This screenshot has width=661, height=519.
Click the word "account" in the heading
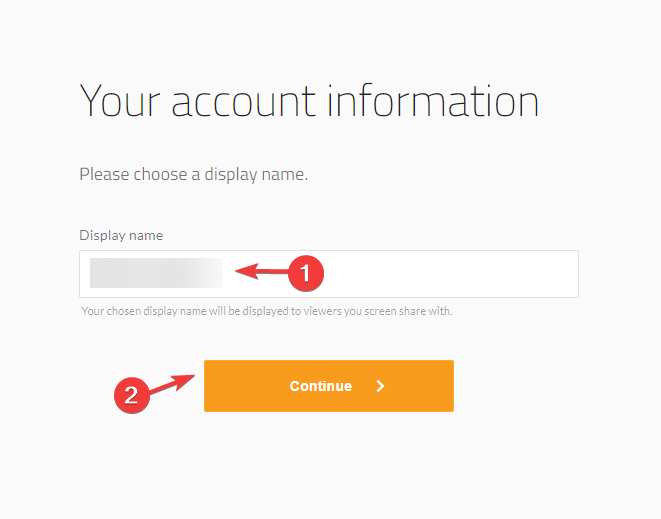[x=244, y=100]
